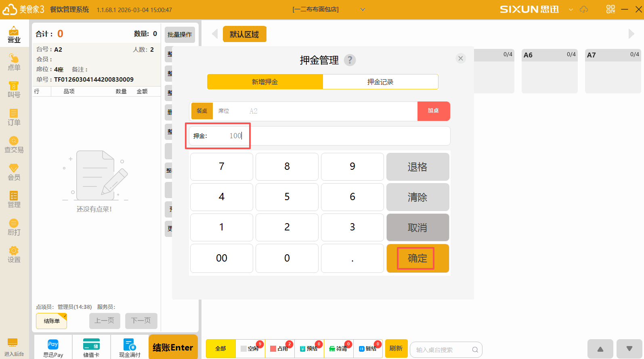Switch to the 押金记录 tab
644x359 pixels.
[x=380, y=82]
